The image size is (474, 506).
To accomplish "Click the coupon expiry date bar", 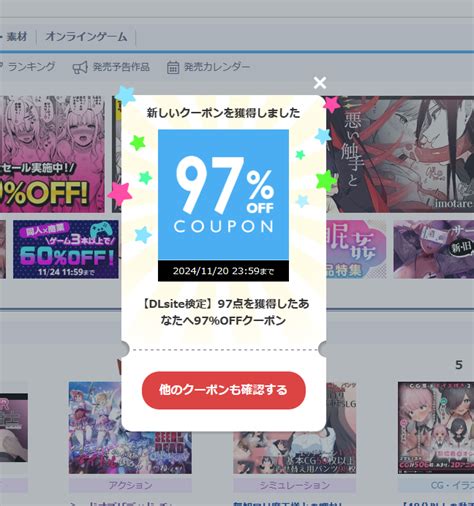I will 223,271.
